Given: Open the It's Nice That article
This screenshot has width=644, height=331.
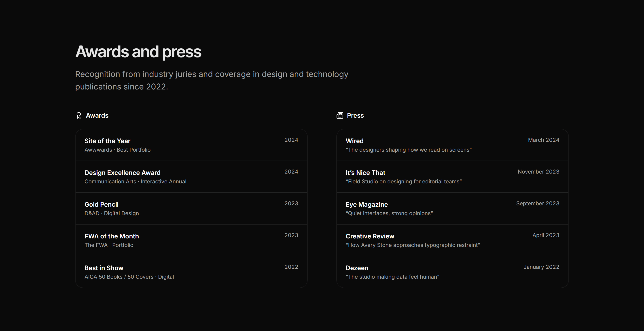Looking at the screenshot, I should pyautogui.click(x=453, y=177).
